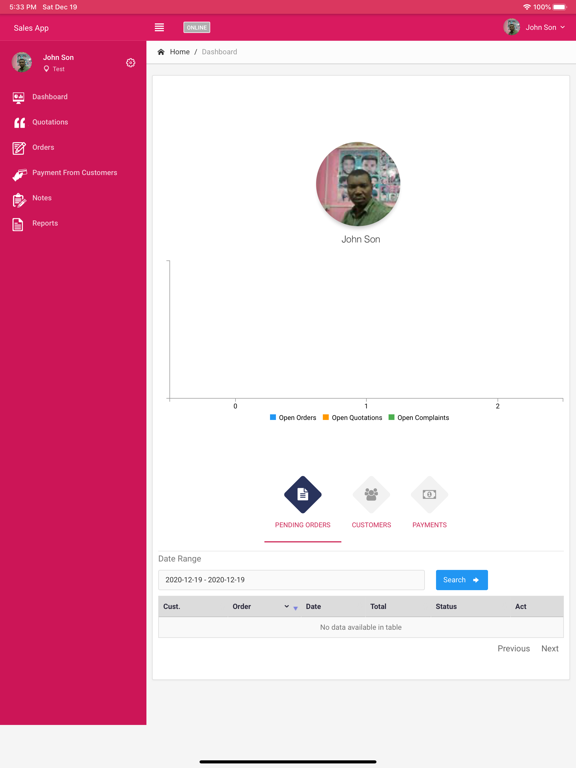Click the Order column sort arrow
This screenshot has width=576, height=768.
click(295, 608)
